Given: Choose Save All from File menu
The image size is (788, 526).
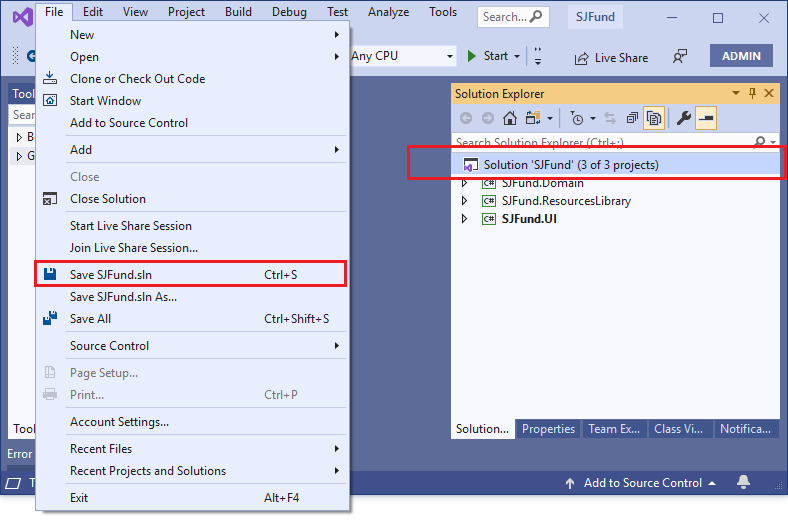Looking at the screenshot, I should (x=192, y=319).
